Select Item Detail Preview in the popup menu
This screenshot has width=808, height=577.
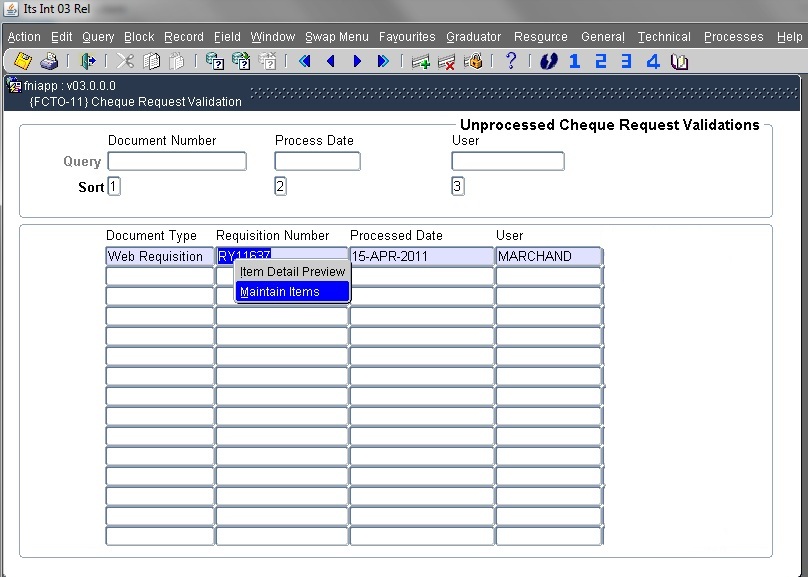(x=292, y=272)
